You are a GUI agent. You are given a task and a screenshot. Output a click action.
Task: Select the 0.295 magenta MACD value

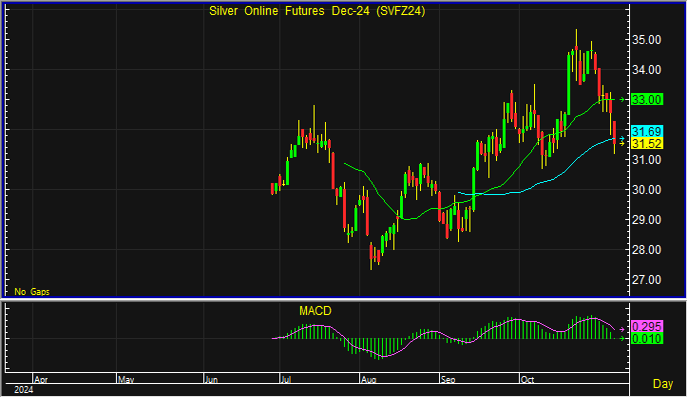point(646,326)
